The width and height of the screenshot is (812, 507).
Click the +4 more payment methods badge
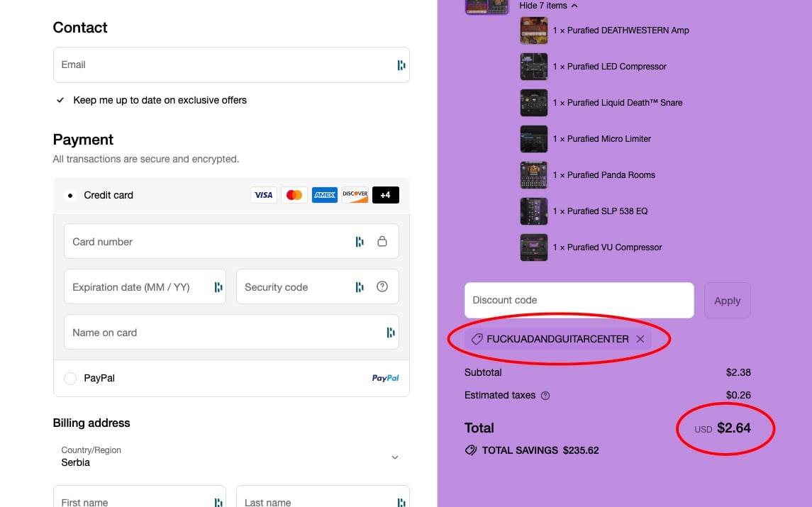point(385,195)
